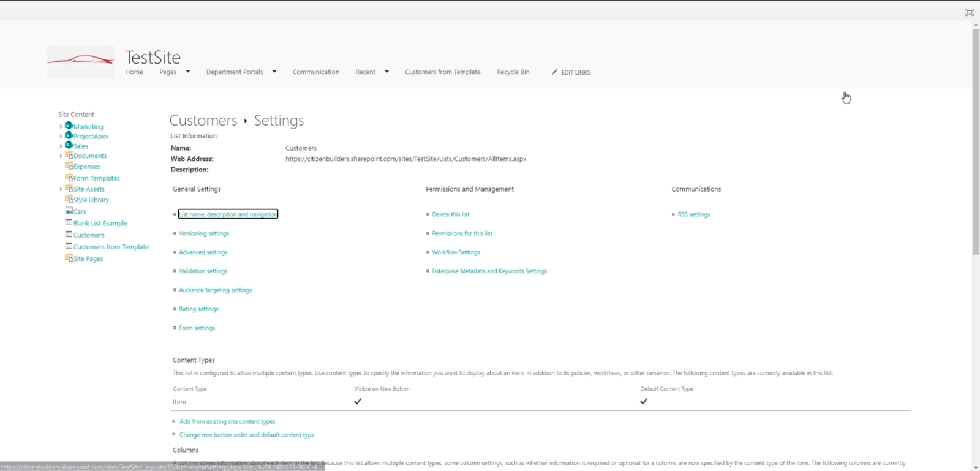Screen dimensions: 980x471
Task: Open Versioning settings link
Action: coord(204,233)
